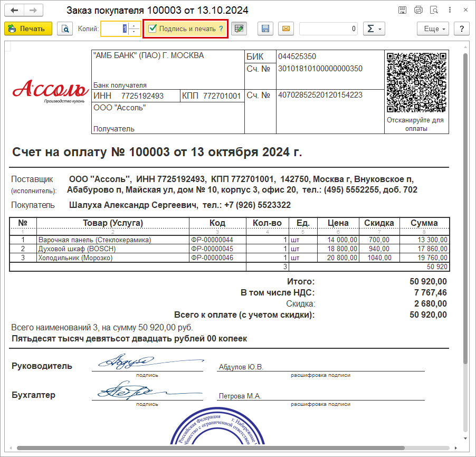
Task: Open the Еще dropdown menu
Action: click(435, 29)
